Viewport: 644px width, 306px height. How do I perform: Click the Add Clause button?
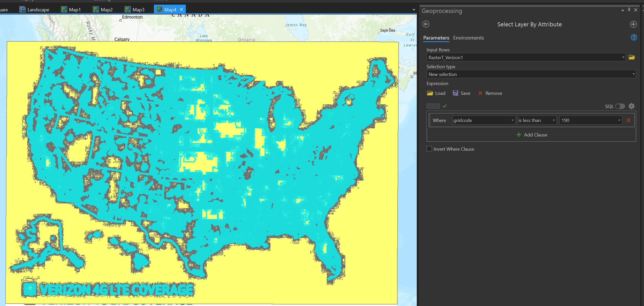532,135
